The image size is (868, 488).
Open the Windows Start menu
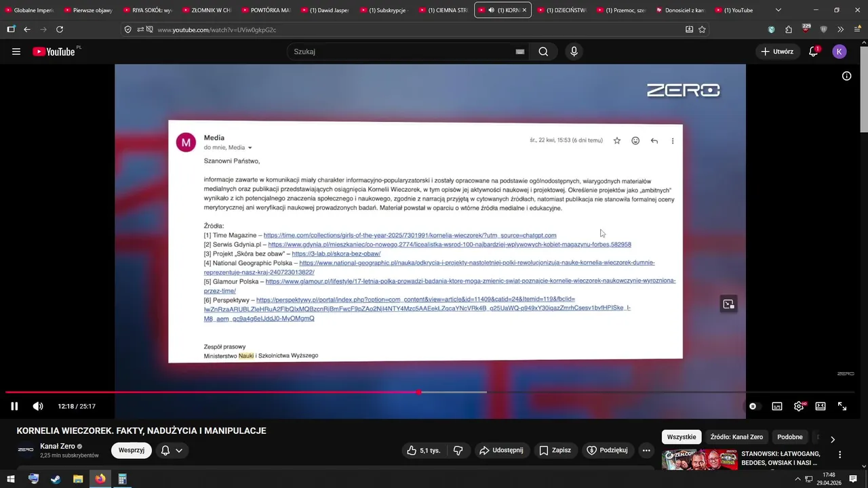click(11, 479)
